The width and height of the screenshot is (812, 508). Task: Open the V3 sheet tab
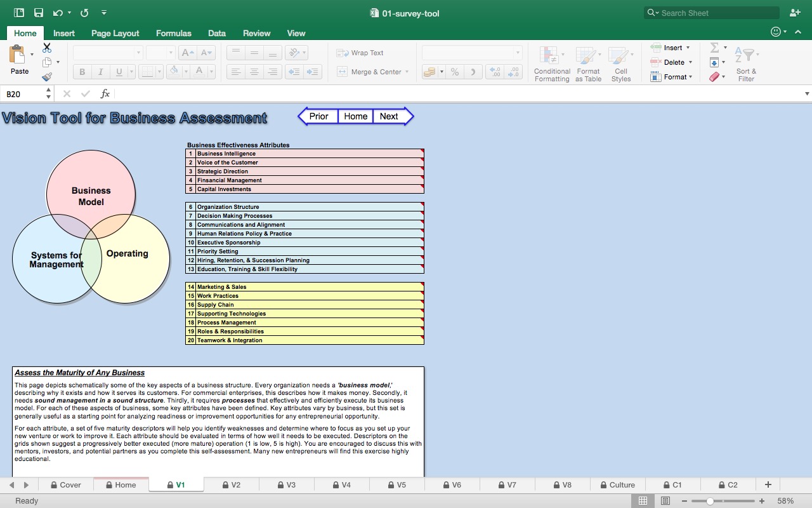coord(287,485)
